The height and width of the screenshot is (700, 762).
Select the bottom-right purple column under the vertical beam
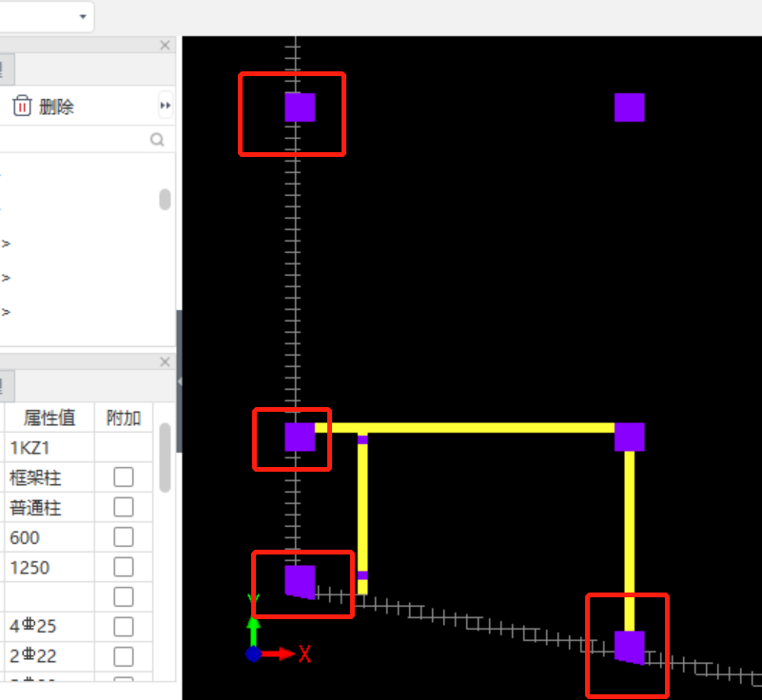[630, 647]
